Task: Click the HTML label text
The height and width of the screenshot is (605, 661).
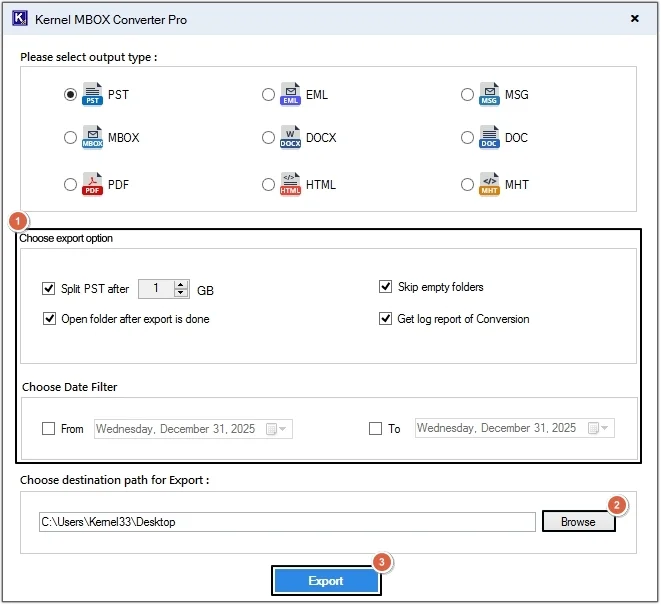Action: (x=321, y=185)
